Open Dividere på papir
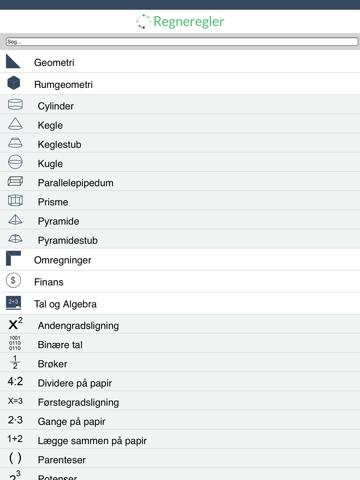 [x=180, y=382]
